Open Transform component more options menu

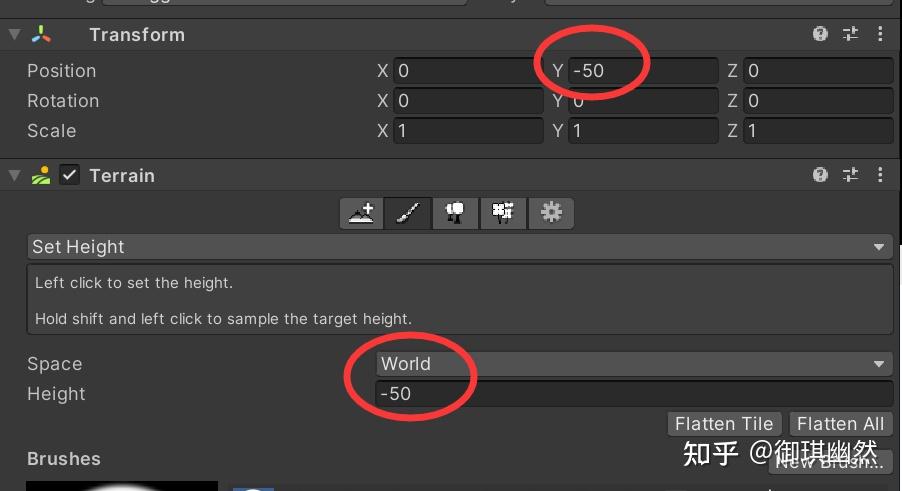880,34
